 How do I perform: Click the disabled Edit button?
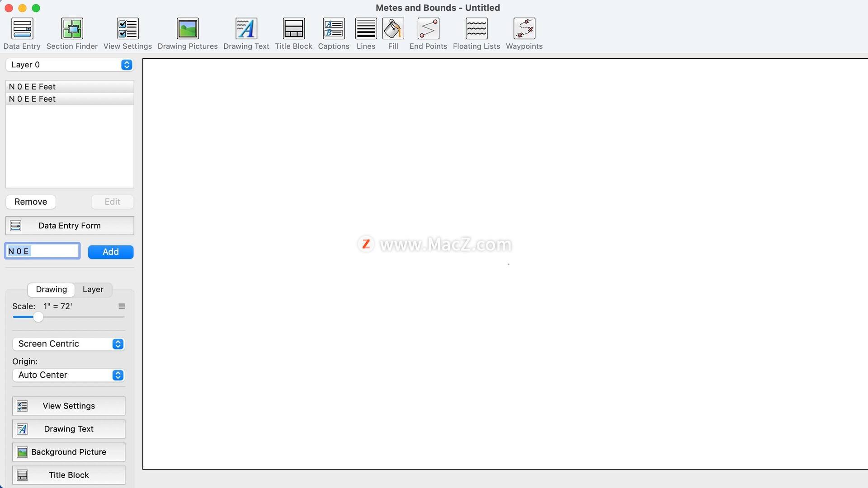(x=113, y=202)
